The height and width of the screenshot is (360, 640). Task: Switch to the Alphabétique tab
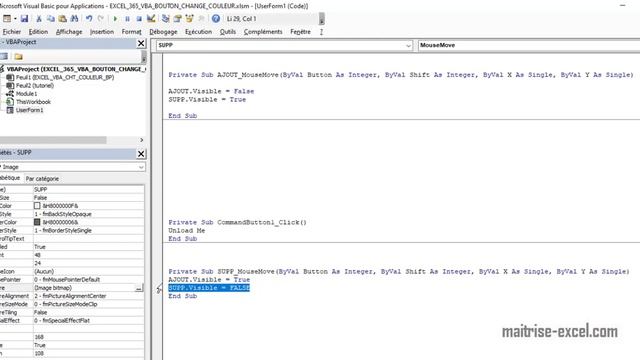(10, 178)
